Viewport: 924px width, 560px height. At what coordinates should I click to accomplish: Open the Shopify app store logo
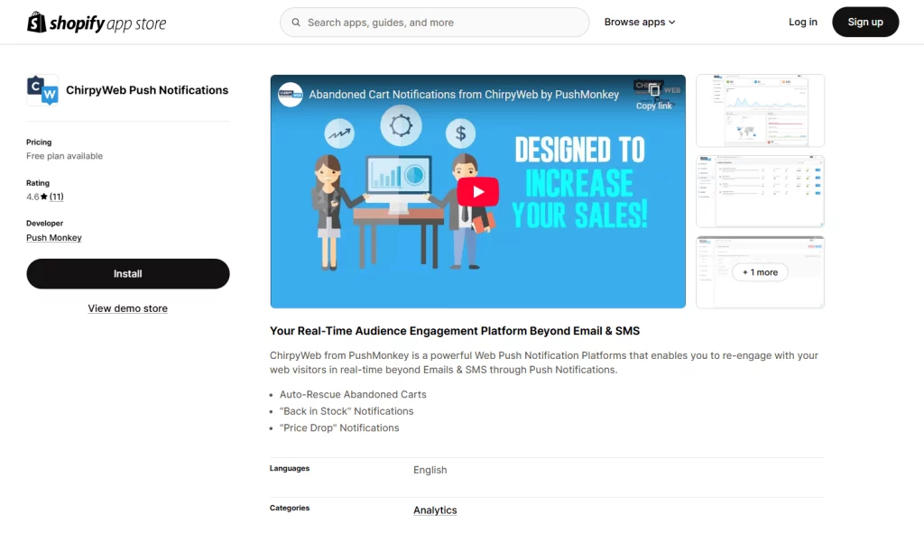[x=97, y=23]
